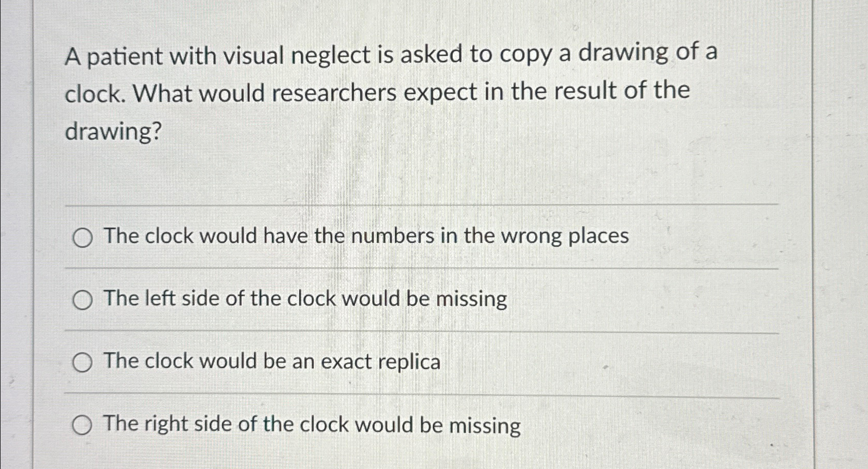The width and height of the screenshot is (868, 469).
Task: Click the unselected circle beside 'exact replica'
Action: tap(82, 362)
